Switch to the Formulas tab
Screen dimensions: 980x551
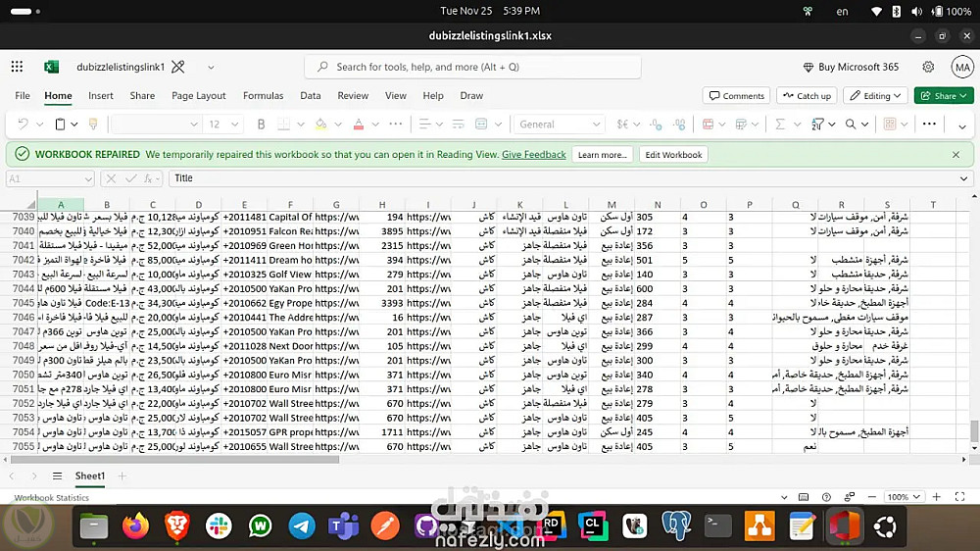point(263,96)
